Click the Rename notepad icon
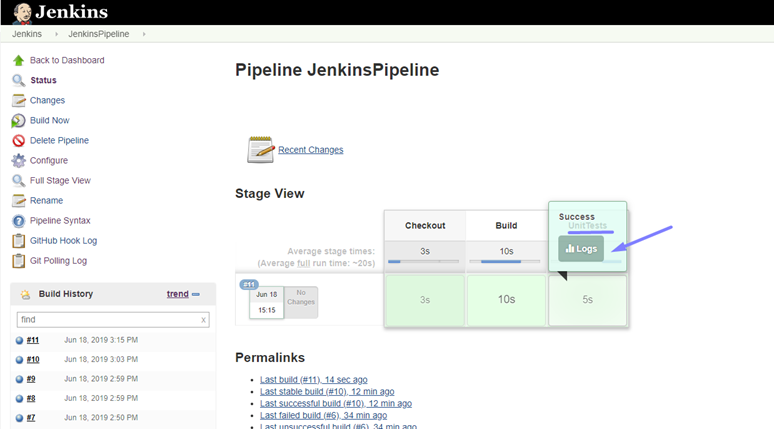Screen dimensions: 774x429 [18, 201]
